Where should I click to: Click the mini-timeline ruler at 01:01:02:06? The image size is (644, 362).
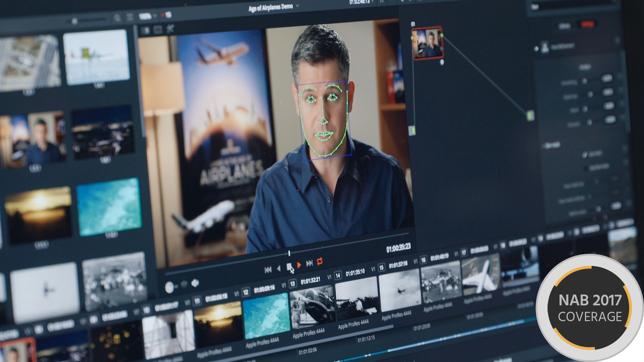308,351
